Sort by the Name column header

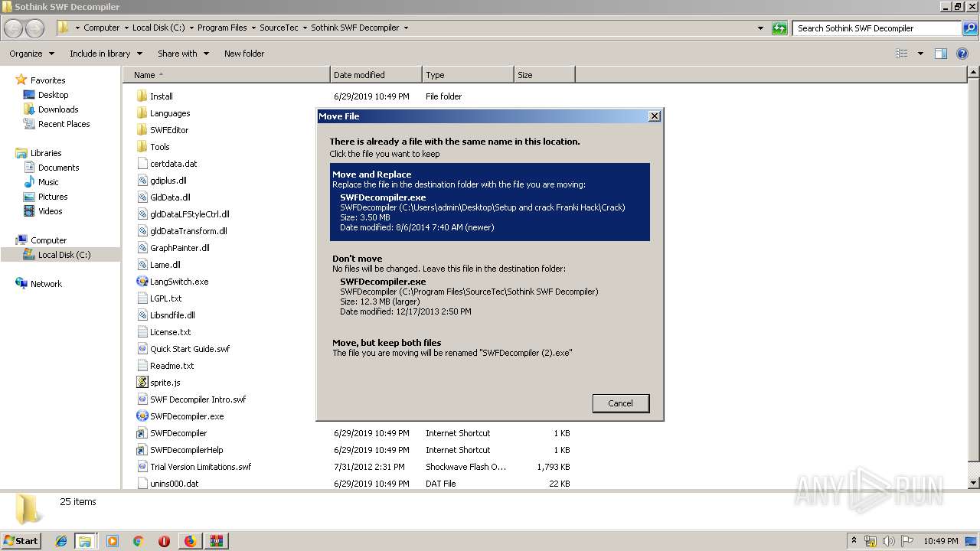pos(226,75)
